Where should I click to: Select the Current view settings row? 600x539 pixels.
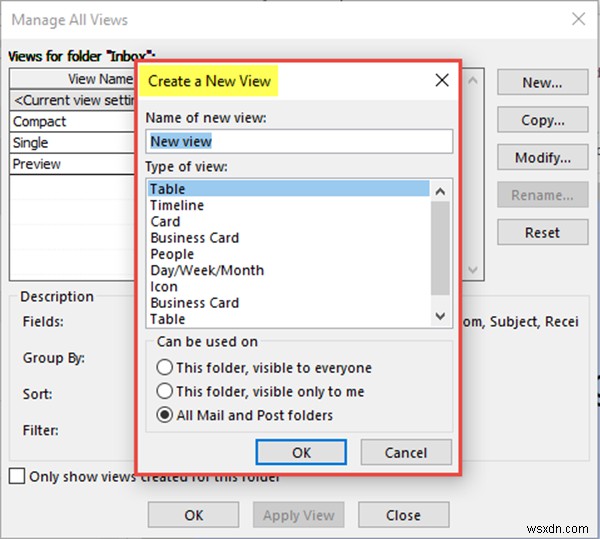pos(73,100)
